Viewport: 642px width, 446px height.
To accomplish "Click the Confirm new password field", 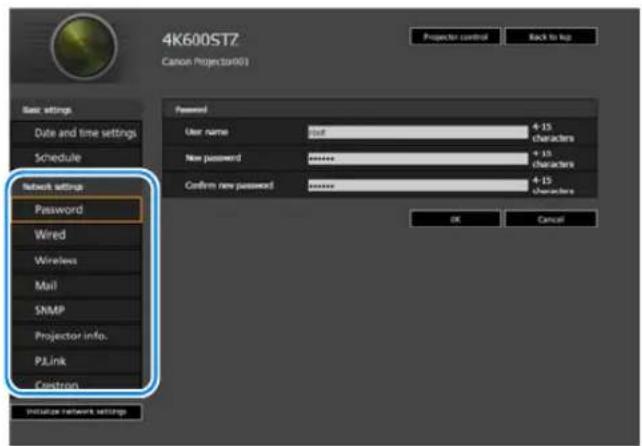I will [418, 186].
